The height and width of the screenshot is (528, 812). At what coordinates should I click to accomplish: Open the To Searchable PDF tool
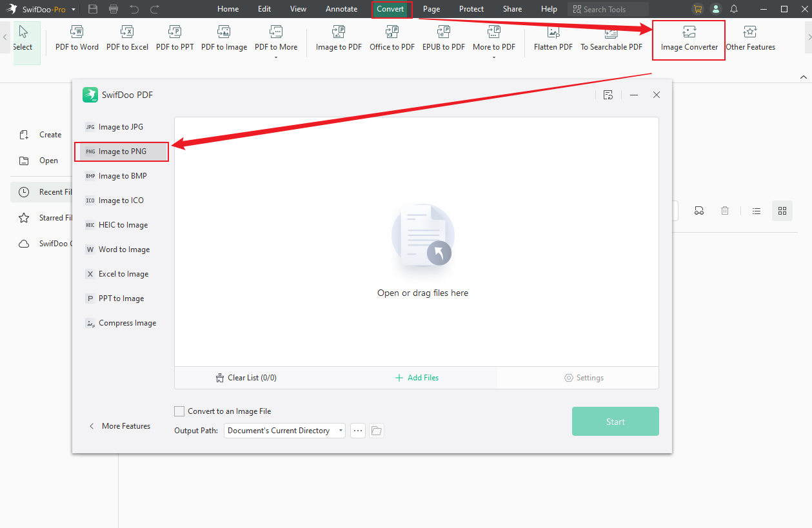[x=611, y=39]
